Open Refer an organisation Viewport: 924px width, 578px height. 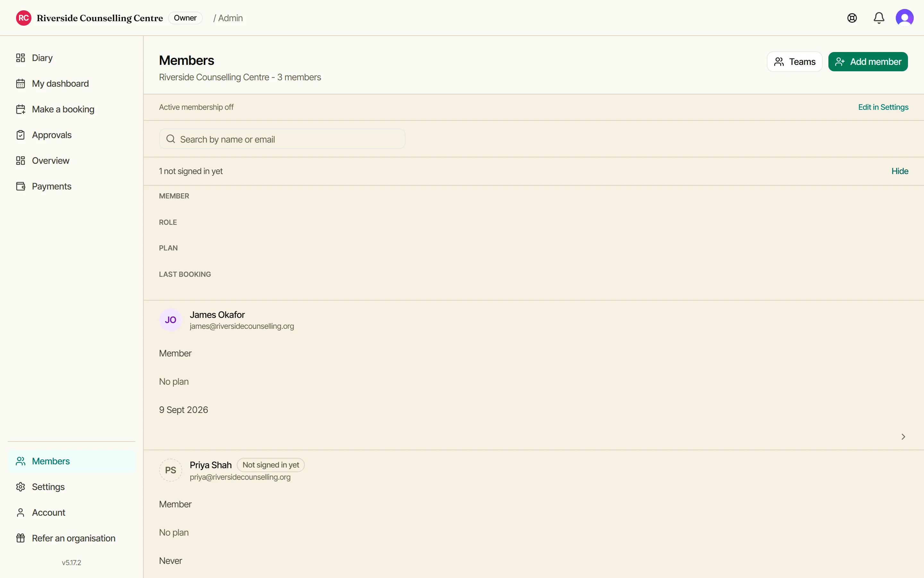click(72, 538)
